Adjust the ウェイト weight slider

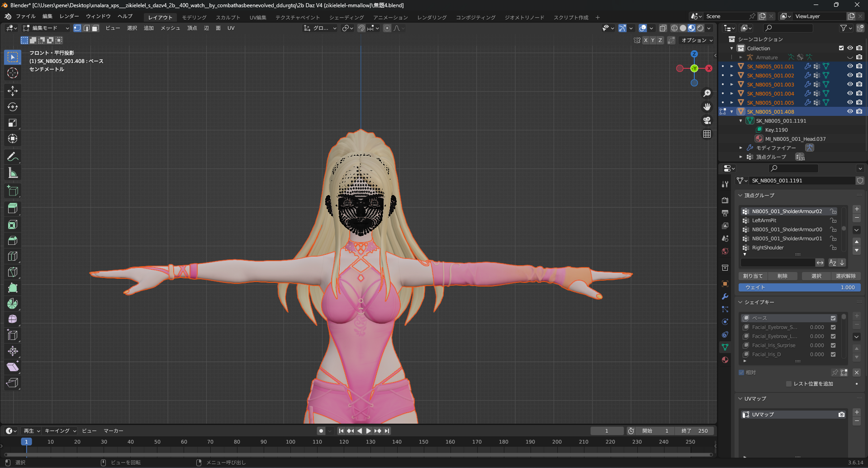click(x=799, y=287)
